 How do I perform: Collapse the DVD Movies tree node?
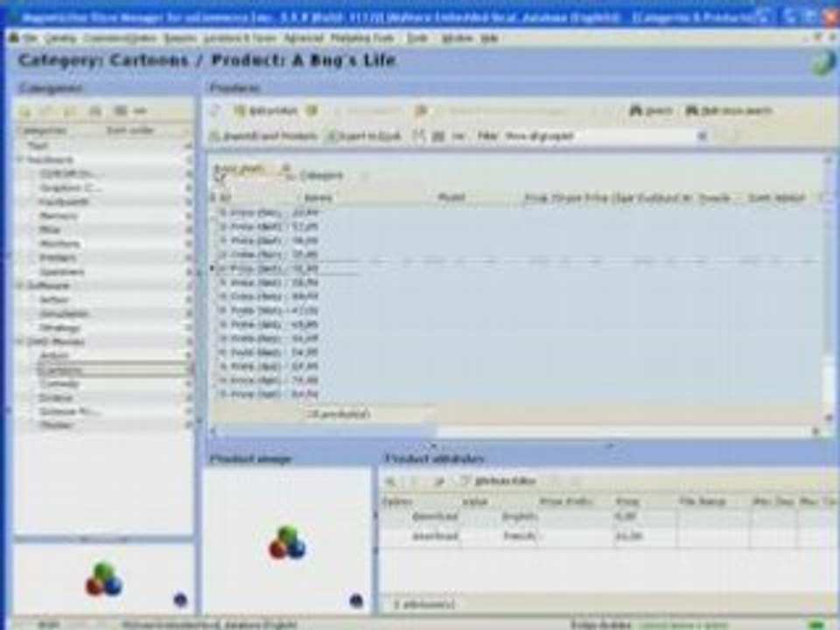(20, 342)
